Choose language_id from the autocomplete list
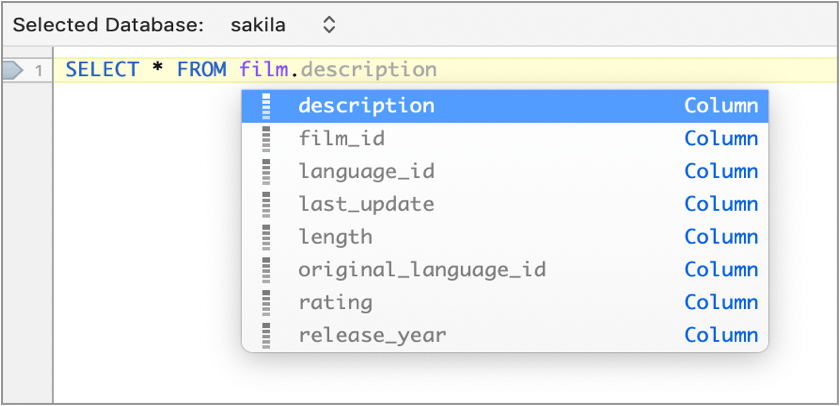The height and width of the screenshot is (406, 840). (x=505, y=171)
